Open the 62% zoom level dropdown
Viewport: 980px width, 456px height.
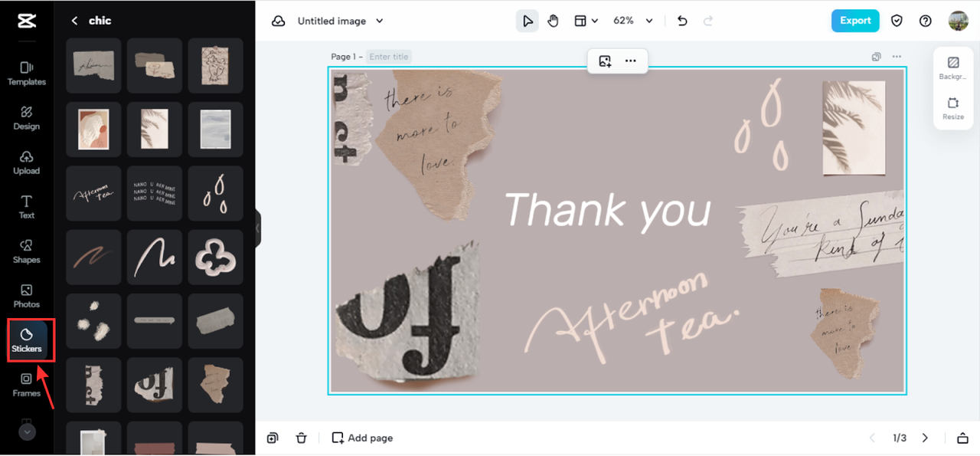[633, 21]
